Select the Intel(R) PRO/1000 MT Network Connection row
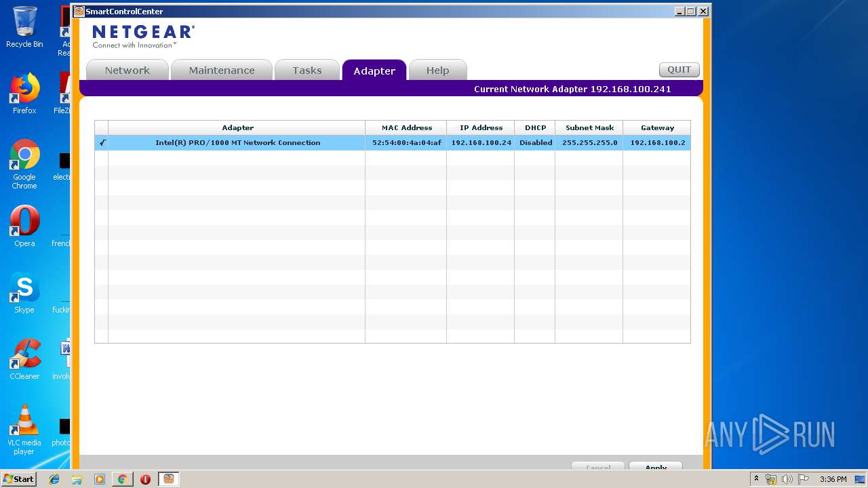Viewport: 868px width, 488px height. 393,143
